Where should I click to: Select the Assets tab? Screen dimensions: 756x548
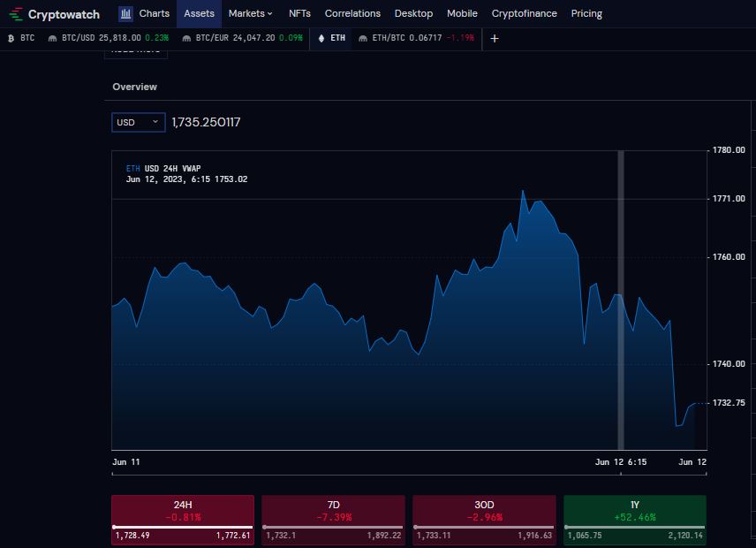pos(199,13)
